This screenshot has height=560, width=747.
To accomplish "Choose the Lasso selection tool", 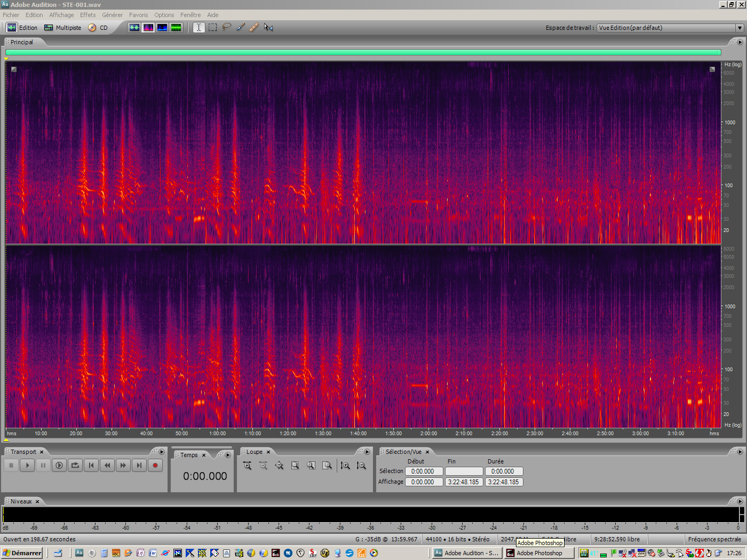I will pos(226,27).
